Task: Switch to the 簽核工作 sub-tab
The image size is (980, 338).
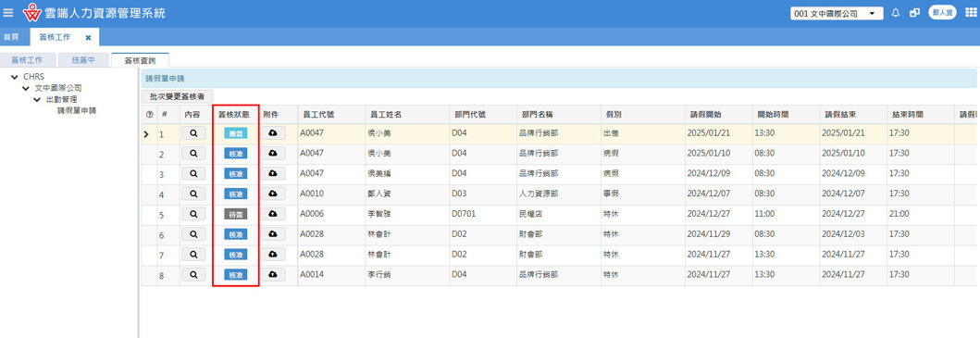Action: click(28, 60)
